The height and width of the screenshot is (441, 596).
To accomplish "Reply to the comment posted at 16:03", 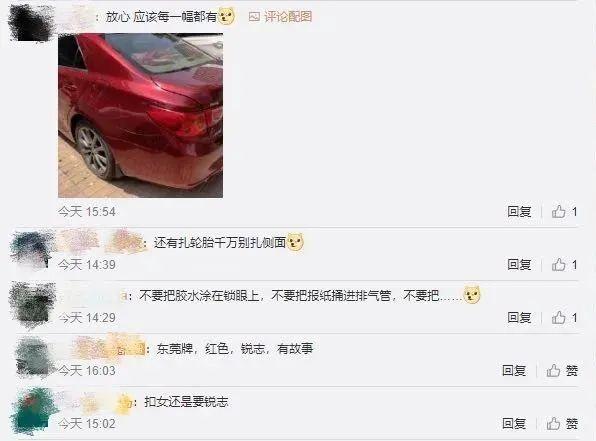I will click(x=514, y=370).
